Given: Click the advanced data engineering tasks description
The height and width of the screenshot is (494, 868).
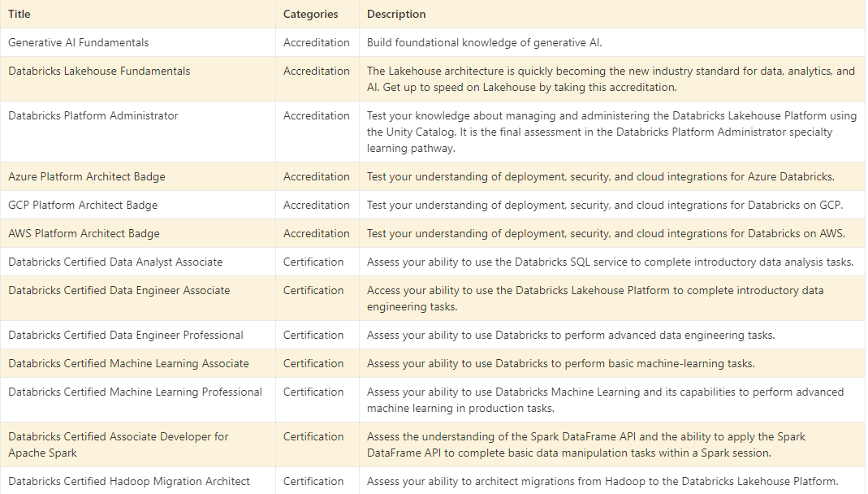Looking at the screenshot, I should (571, 335).
